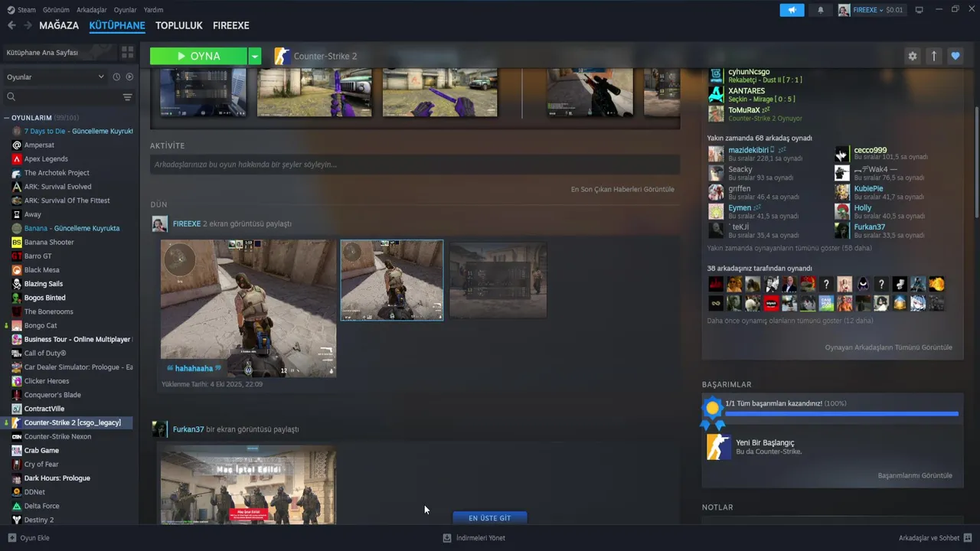This screenshot has width=980, height=551.
Task: Open FIREEXE avatar in activity post
Action: point(159,224)
